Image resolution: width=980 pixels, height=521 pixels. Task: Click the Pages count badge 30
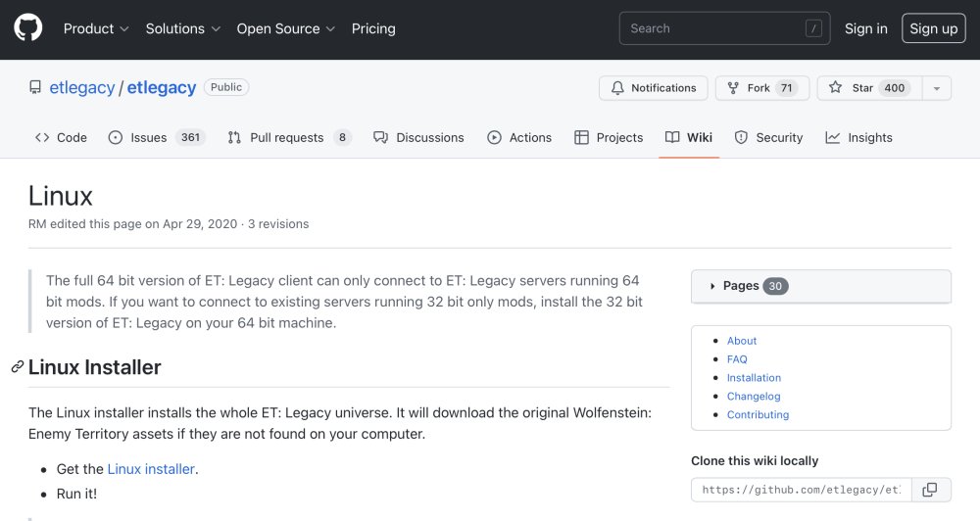[x=775, y=286]
